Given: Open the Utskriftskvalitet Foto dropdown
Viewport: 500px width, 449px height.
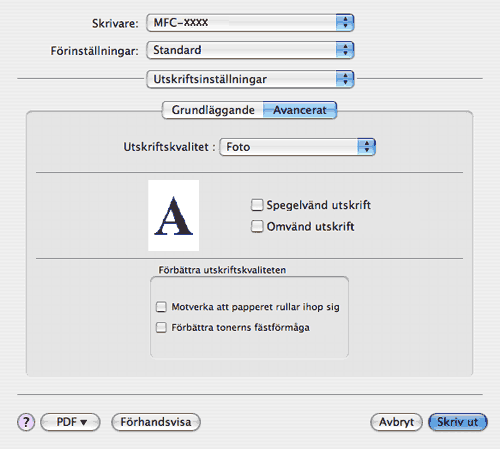Looking at the screenshot, I should (297, 147).
